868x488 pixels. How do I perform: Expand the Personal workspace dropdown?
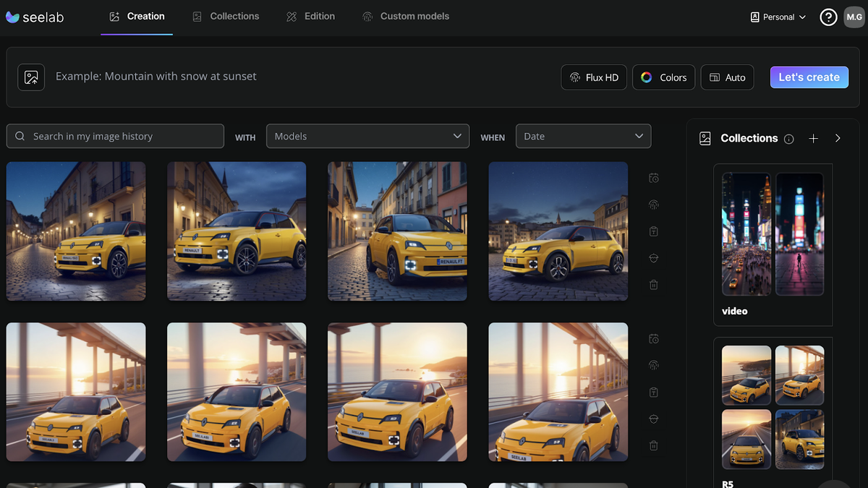coord(778,16)
